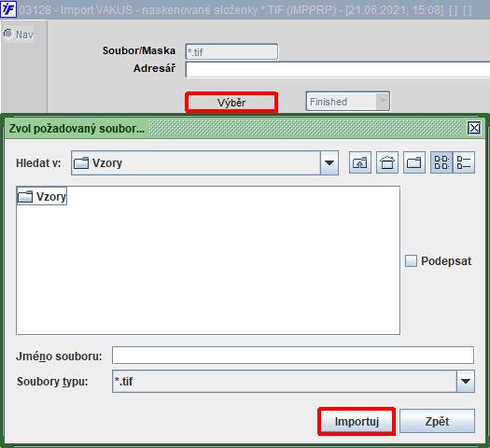Create a new folder icon
490x448 pixels.
tap(414, 162)
